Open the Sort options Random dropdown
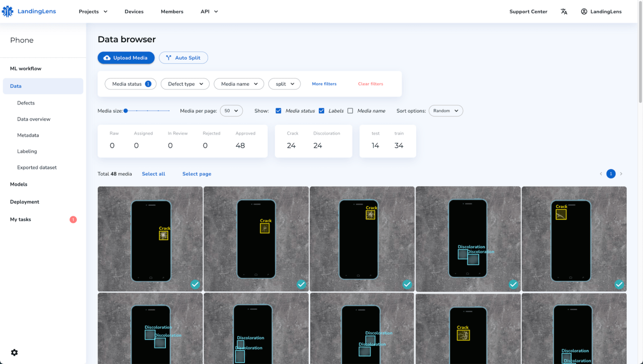 [446, 110]
